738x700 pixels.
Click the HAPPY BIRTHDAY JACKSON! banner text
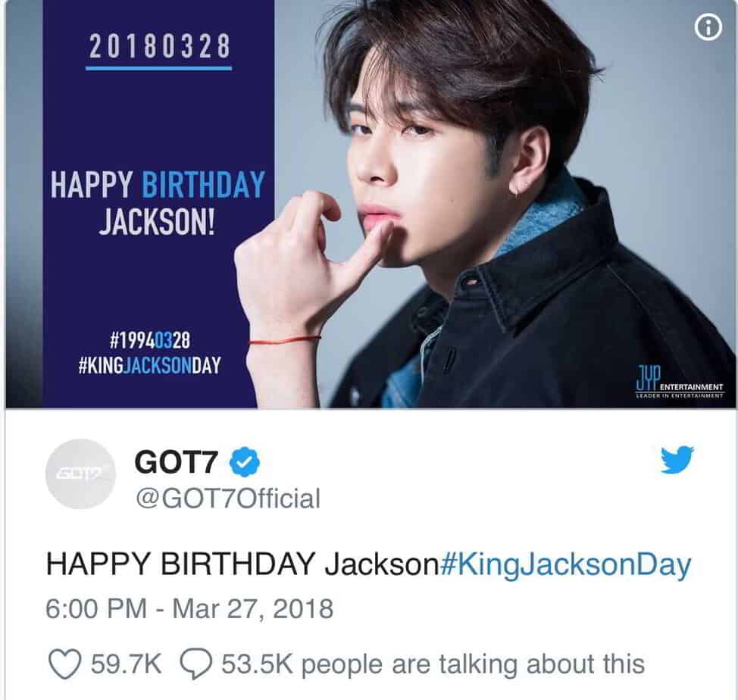(158, 203)
